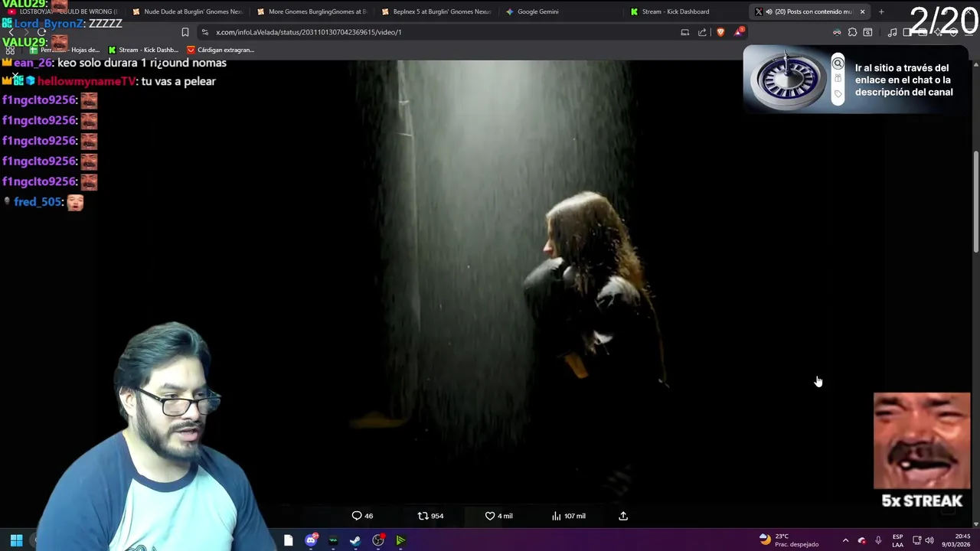980x551 pixels.
Task: Open the green arrow app in taskbar
Action: (x=400, y=540)
